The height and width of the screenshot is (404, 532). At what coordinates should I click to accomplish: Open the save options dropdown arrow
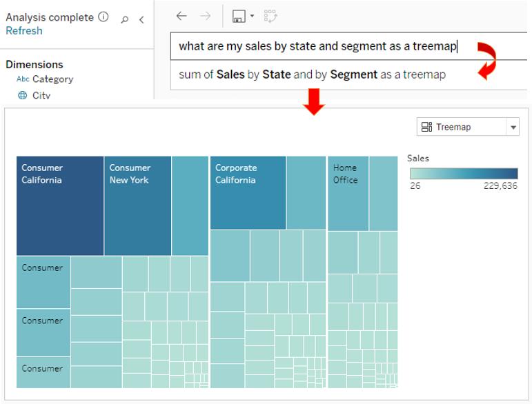(252, 16)
